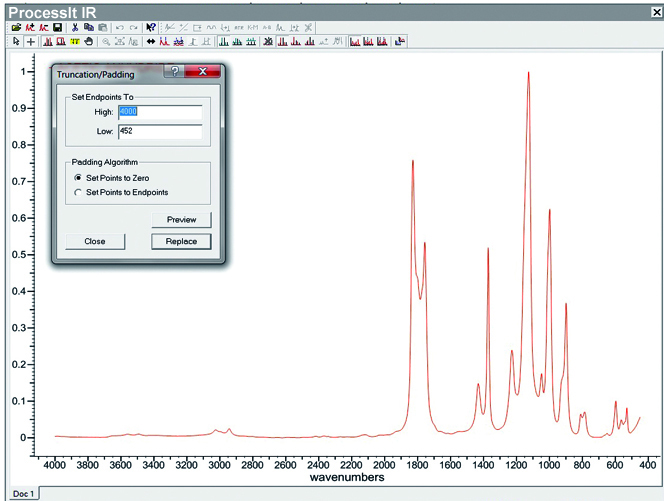Select Set Points to Endpoints option
Viewport: 664px width, 501px height.
(78, 191)
